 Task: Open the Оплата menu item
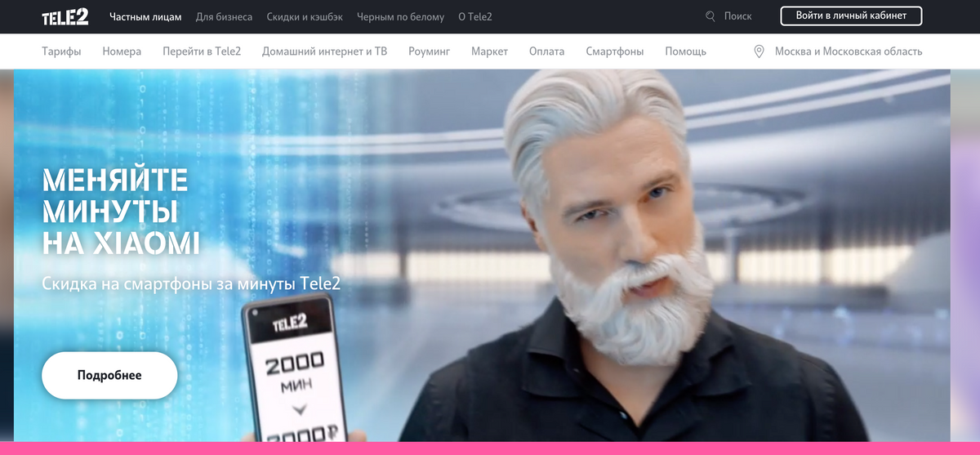546,51
